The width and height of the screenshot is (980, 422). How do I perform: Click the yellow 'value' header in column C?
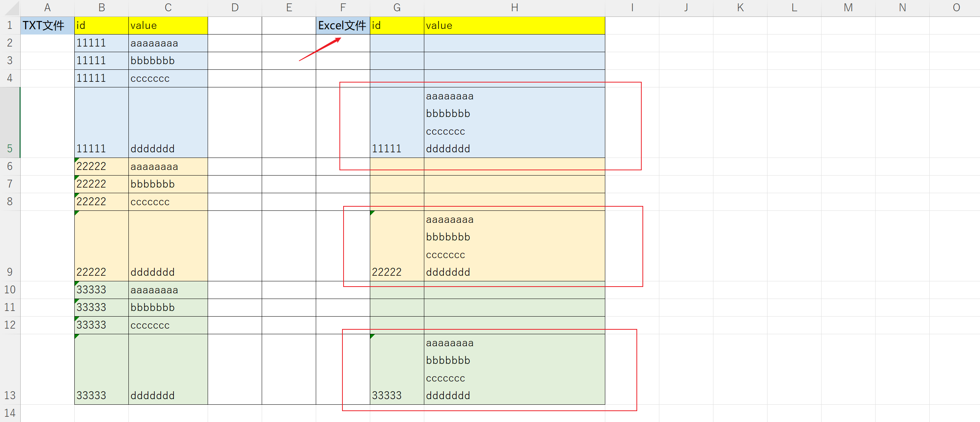point(168,26)
